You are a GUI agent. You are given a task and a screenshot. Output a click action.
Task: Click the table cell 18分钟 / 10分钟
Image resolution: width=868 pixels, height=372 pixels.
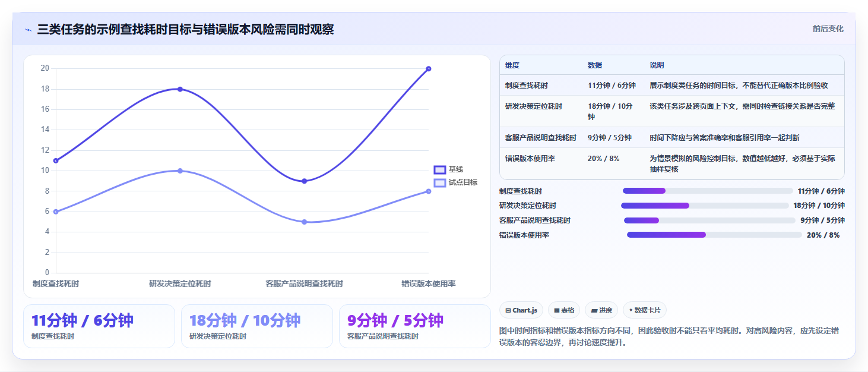click(612, 112)
